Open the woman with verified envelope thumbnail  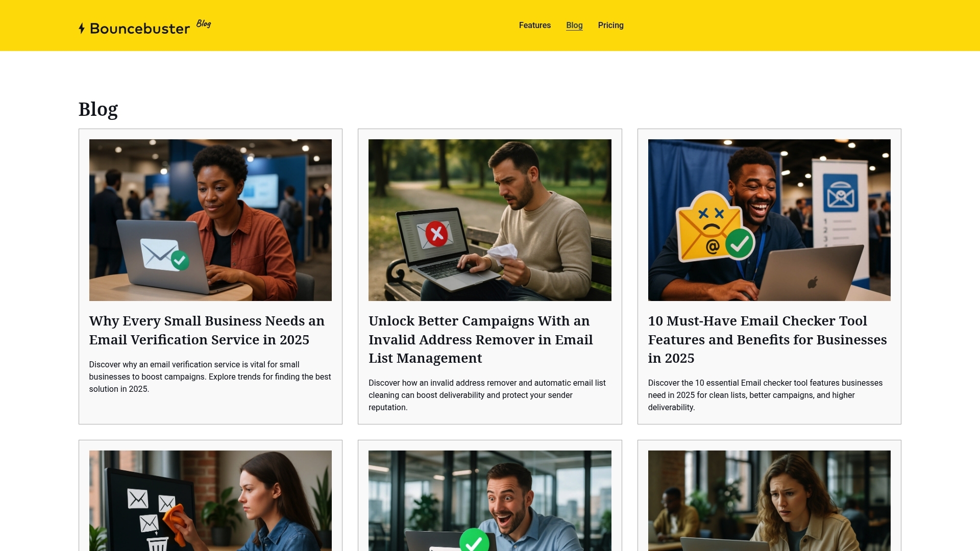click(x=210, y=220)
